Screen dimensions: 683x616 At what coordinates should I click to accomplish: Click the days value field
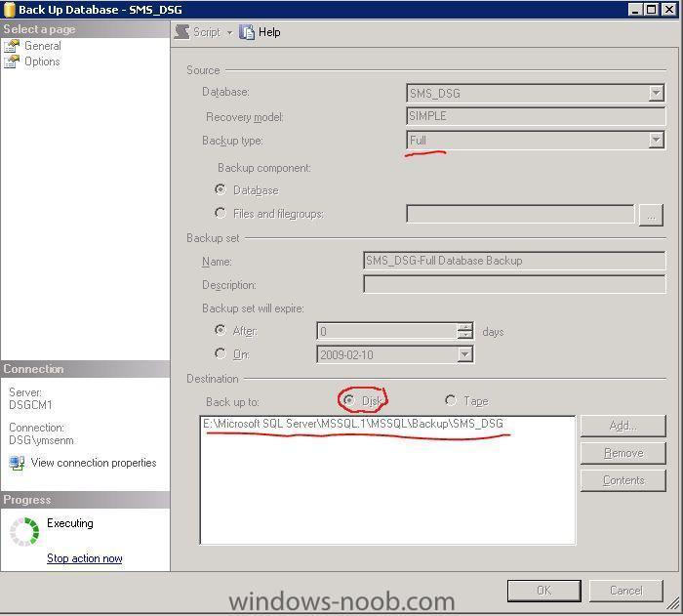pos(386,332)
